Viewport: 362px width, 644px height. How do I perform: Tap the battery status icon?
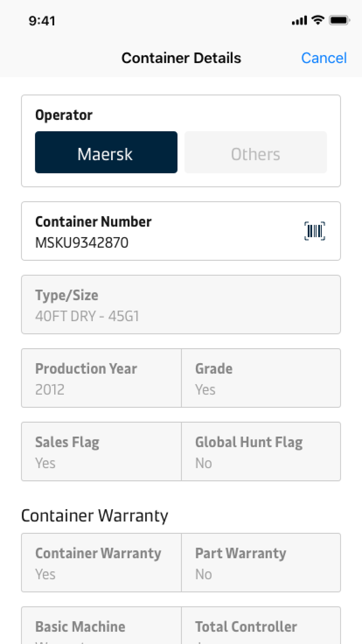[x=339, y=20]
